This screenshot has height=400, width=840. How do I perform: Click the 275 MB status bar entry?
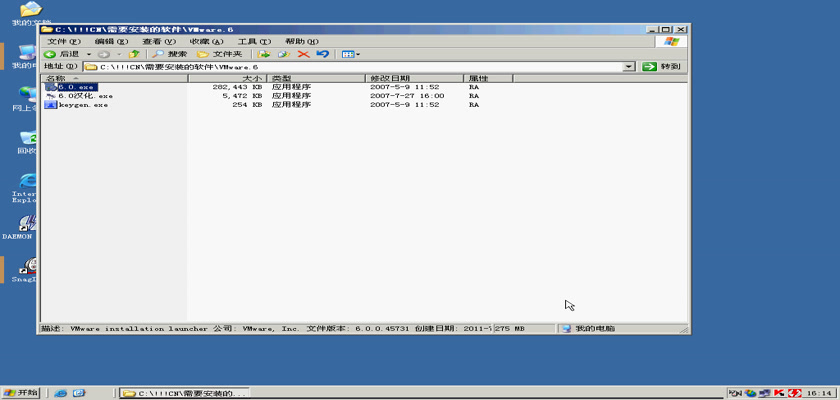tap(524, 329)
